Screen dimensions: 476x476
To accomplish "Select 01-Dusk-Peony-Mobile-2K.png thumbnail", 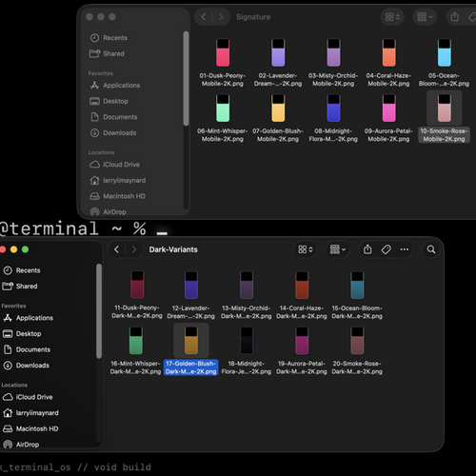I will 223,52.
